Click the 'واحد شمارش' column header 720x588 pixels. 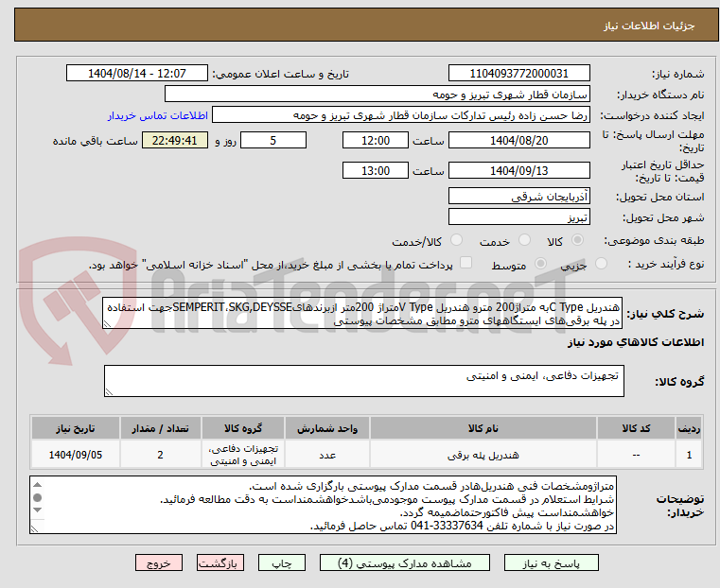tap(327, 428)
